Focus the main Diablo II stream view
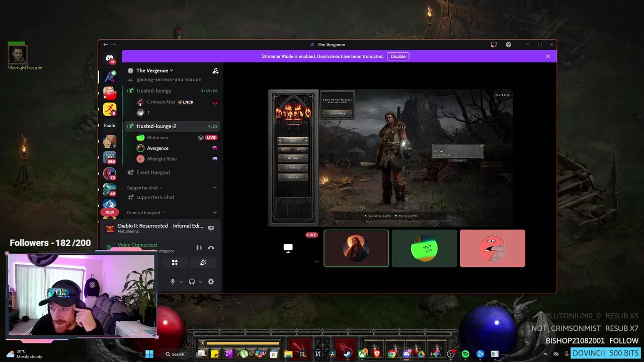 click(x=390, y=158)
